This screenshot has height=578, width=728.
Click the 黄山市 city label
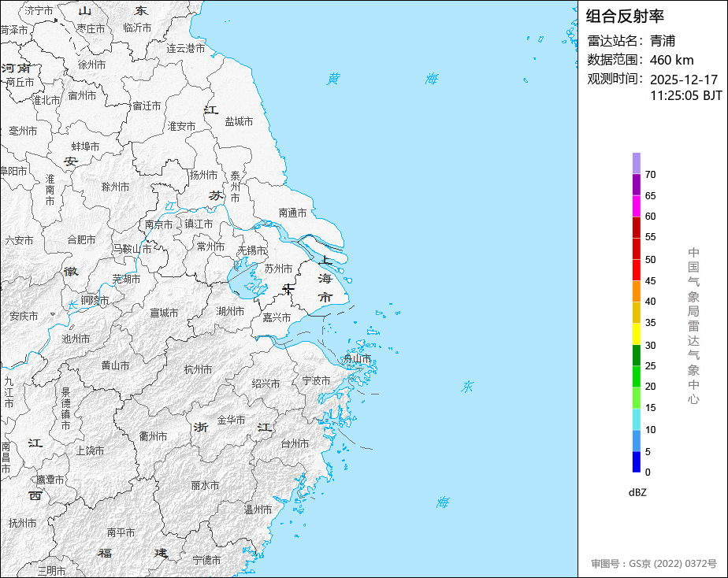[x=115, y=365]
